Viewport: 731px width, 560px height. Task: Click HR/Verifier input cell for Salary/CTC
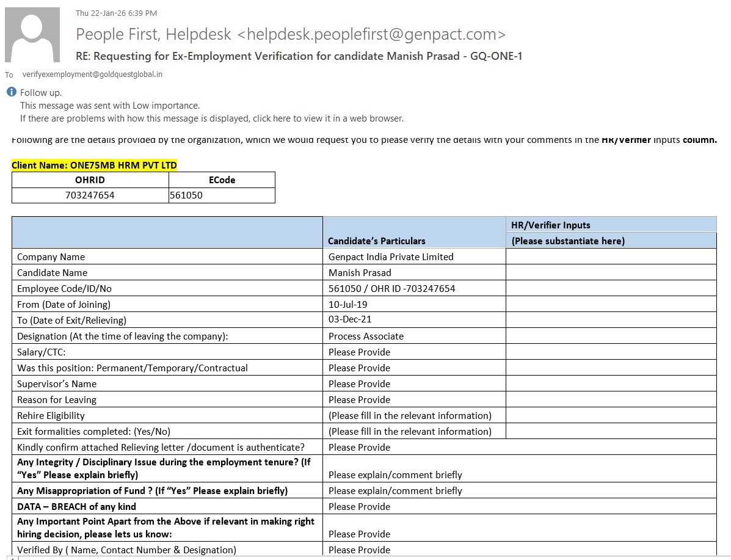(x=611, y=352)
